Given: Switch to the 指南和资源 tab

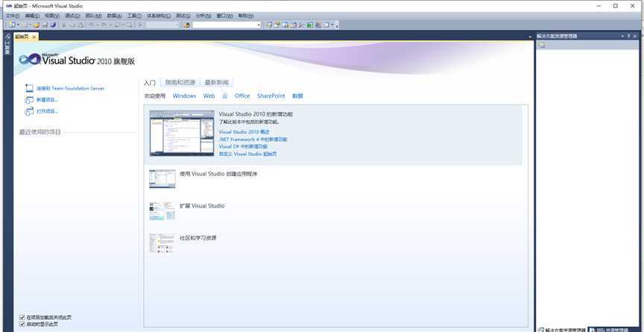Looking at the screenshot, I should point(180,83).
